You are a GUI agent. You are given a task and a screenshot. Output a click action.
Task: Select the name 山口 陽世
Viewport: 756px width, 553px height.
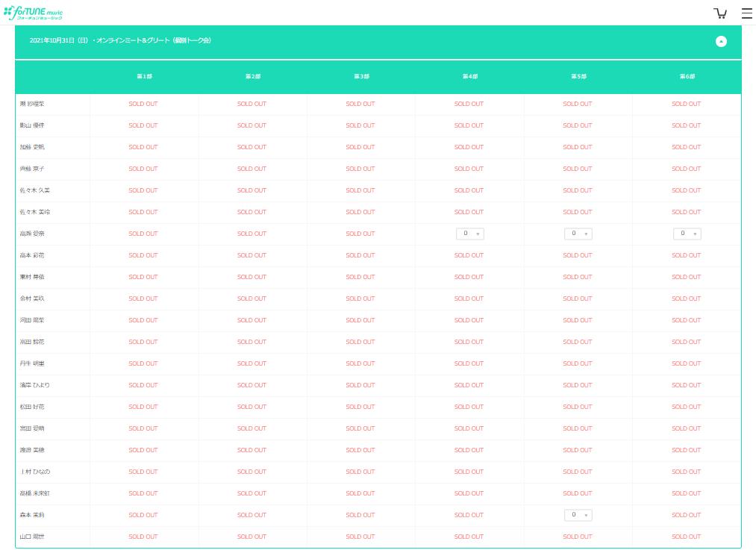[32, 537]
